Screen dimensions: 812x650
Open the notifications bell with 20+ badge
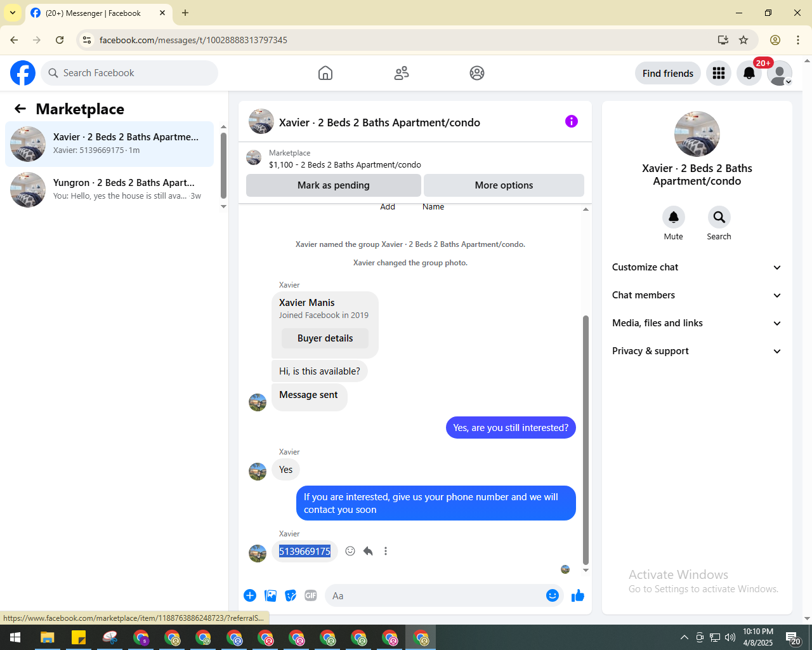[x=749, y=73]
